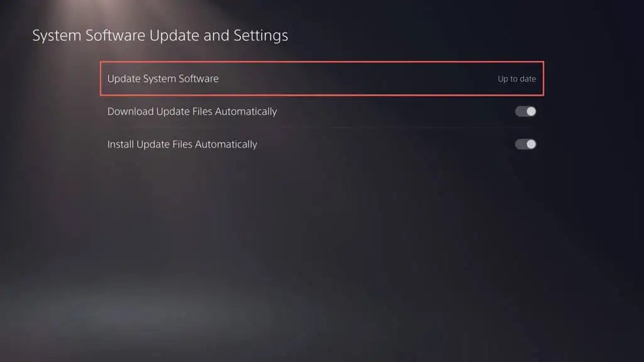Toggle Install Update Files Automatically switch

pos(525,144)
